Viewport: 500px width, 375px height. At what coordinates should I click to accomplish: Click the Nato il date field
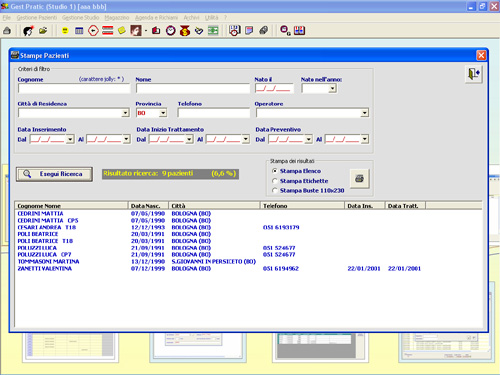[x=274, y=88]
